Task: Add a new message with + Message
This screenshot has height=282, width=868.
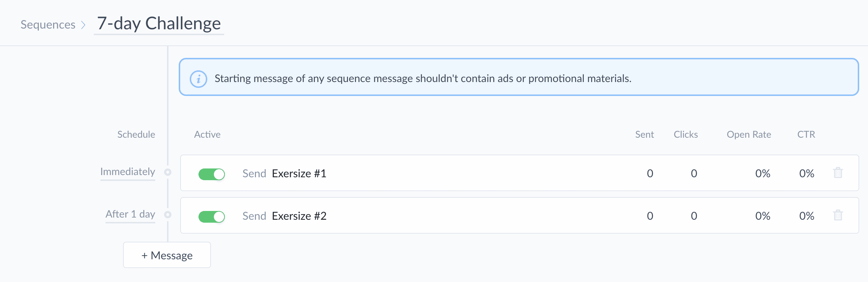Action: (x=167, y=255)
